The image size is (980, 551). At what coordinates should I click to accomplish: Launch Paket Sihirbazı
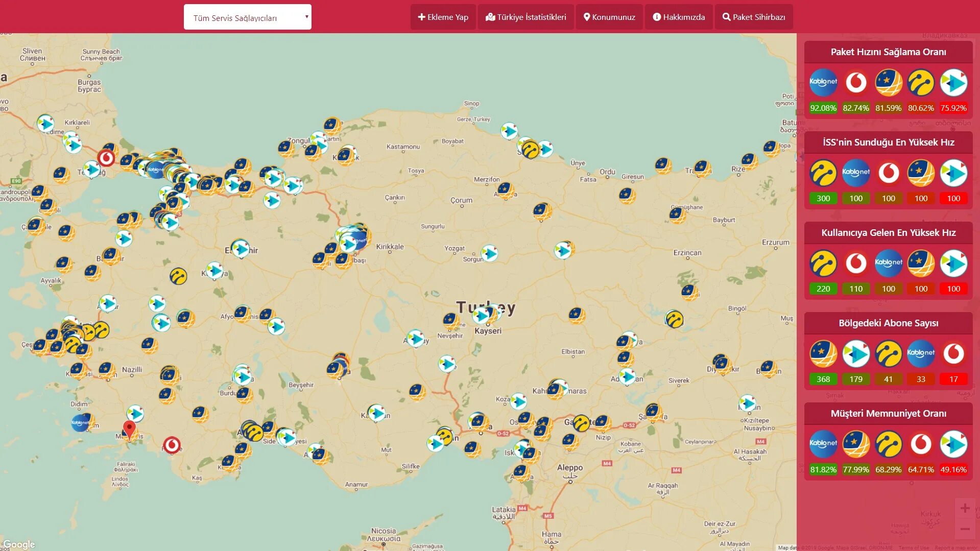[754, 17]
